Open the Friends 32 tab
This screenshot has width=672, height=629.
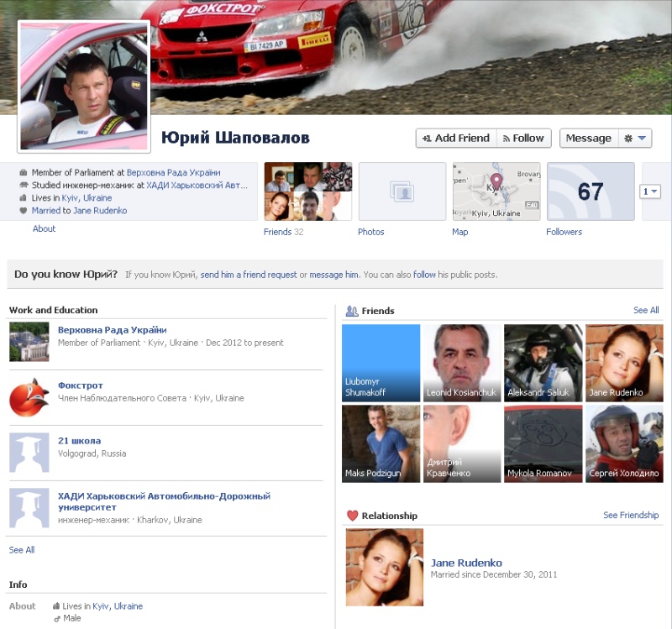pos(283,232)
